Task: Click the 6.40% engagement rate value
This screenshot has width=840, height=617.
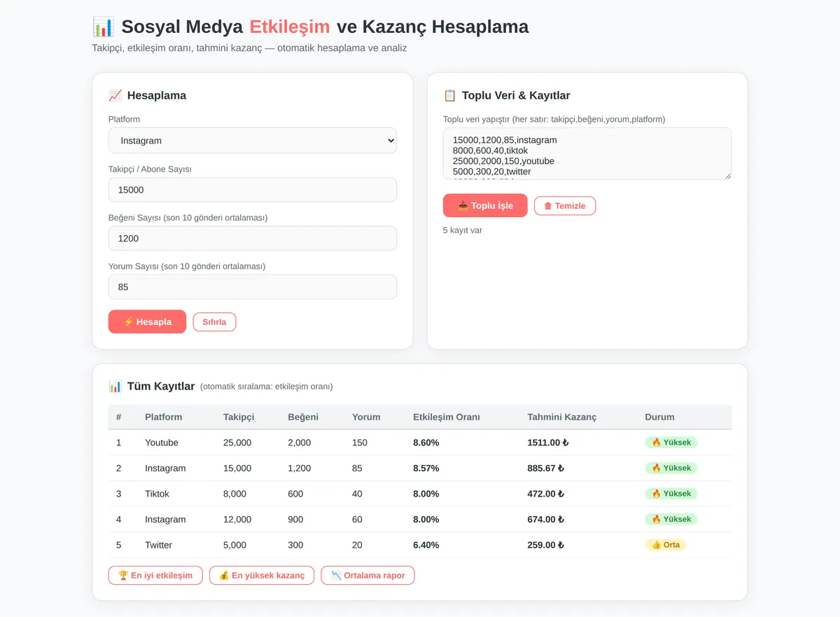Action: pyautogui.click(x=426, y=545)
